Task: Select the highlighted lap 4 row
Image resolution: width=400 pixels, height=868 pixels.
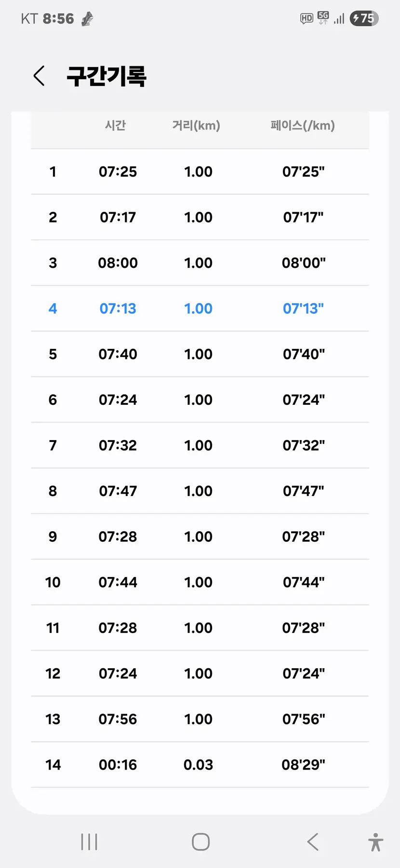Action: pos(200,308)
